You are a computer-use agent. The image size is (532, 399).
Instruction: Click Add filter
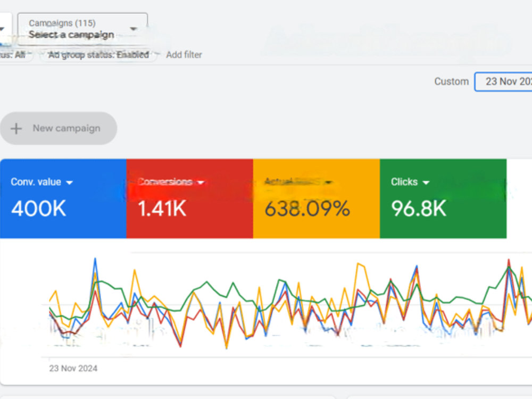point(184,55)
